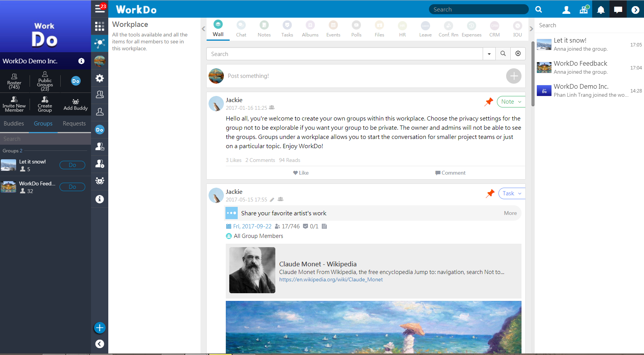Open the Notes tab

(264, 29)
